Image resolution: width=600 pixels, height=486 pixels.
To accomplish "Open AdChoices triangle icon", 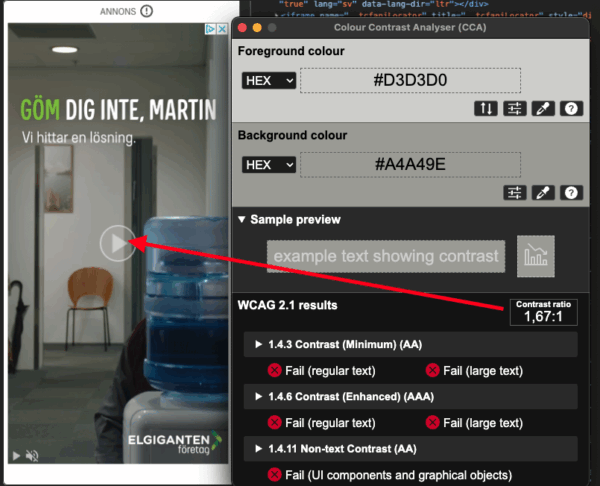I will pos(210,29).
